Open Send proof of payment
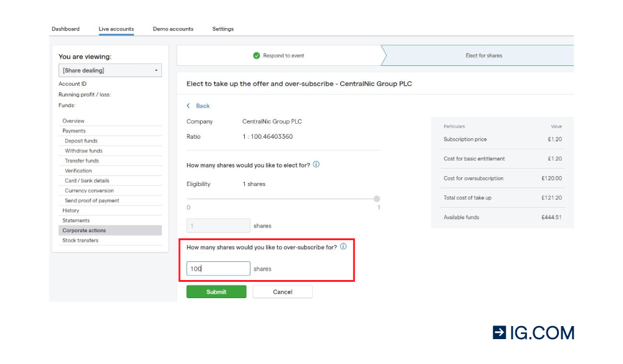Screen dimensions: 623x364 (x=110, y=200)
